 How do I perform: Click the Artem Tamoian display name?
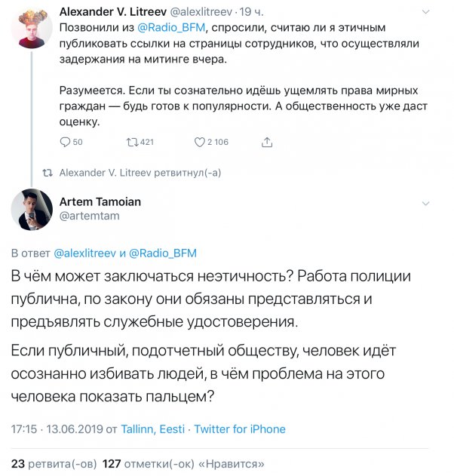pyautogui.click(x=100, y=201)
